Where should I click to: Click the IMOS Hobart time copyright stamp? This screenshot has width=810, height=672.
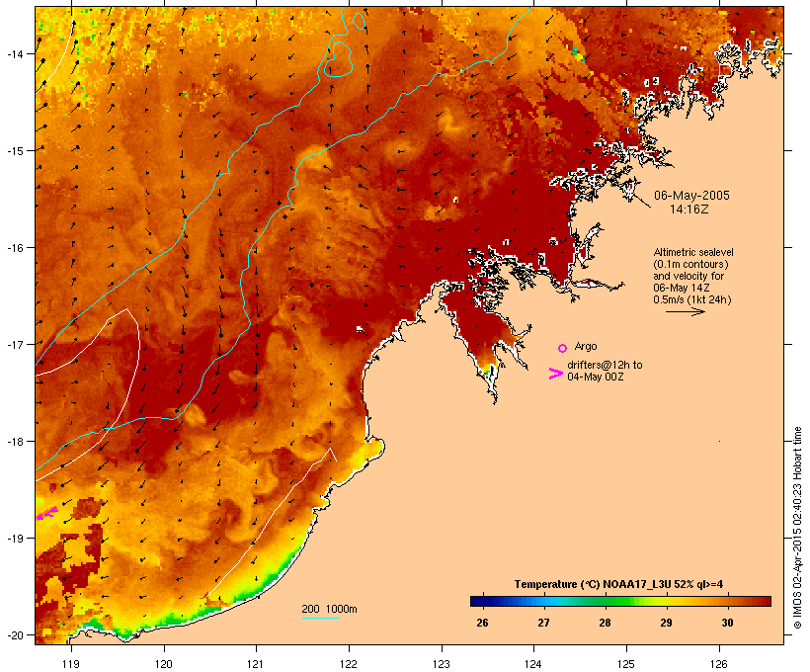(x=798, y=528)
